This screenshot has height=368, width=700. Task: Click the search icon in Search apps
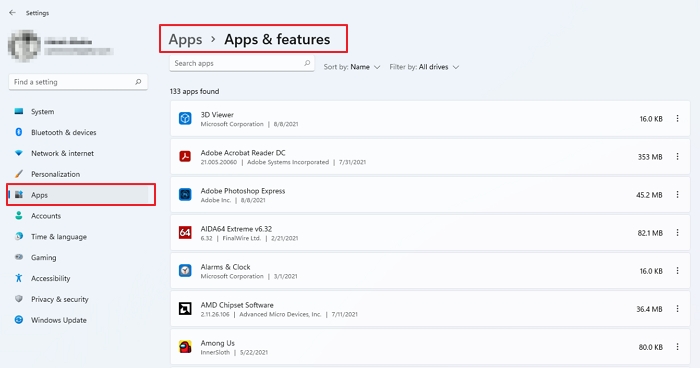pos(307,63)
